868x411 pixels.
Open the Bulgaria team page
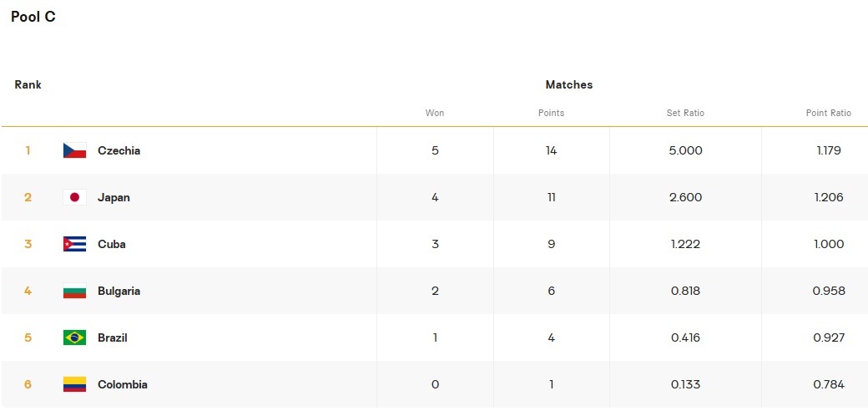click(119, 291)
